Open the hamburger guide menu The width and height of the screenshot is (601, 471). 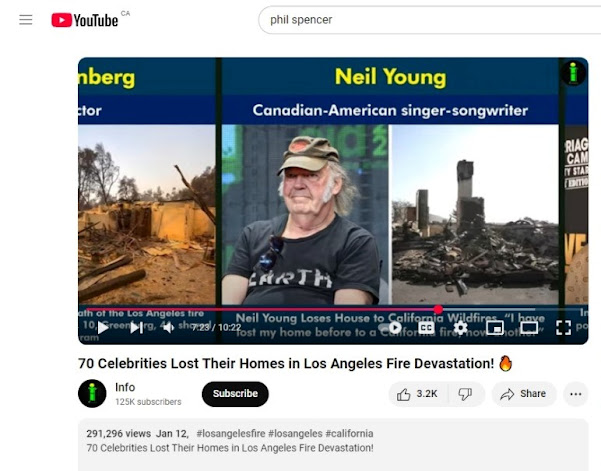[26, 20]
